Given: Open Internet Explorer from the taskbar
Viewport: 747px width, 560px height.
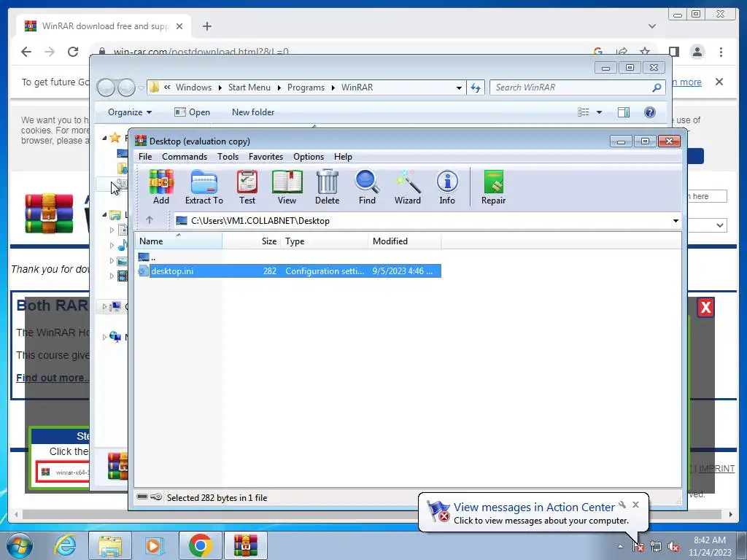Looking at the screenshot, I should pyautogui.click(x=65, y=545).
